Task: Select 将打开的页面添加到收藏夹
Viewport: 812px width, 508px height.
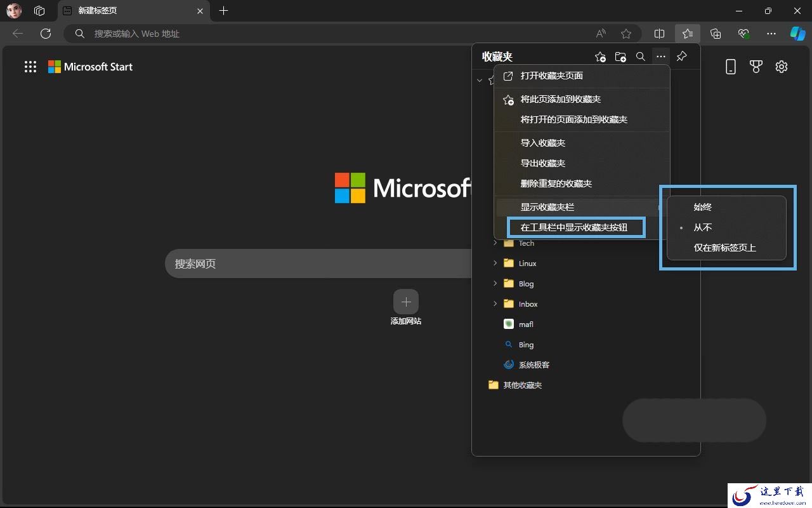Action: click(582, 119)
